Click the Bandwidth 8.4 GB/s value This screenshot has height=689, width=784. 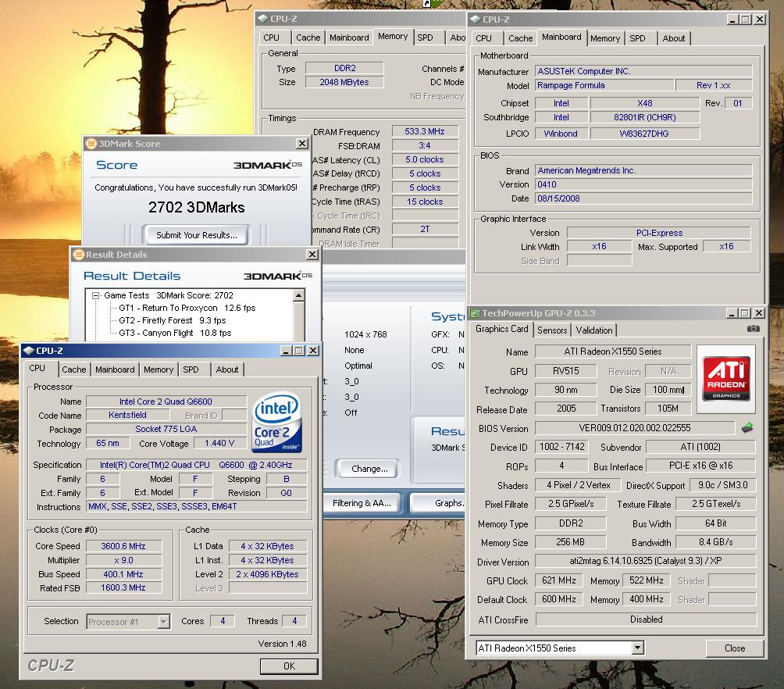[715, 542]
